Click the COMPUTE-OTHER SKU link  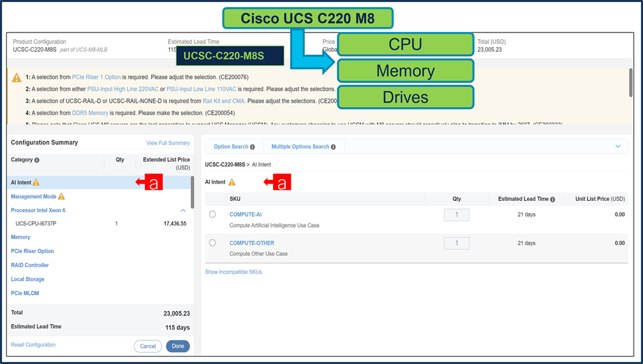[252, 243]
